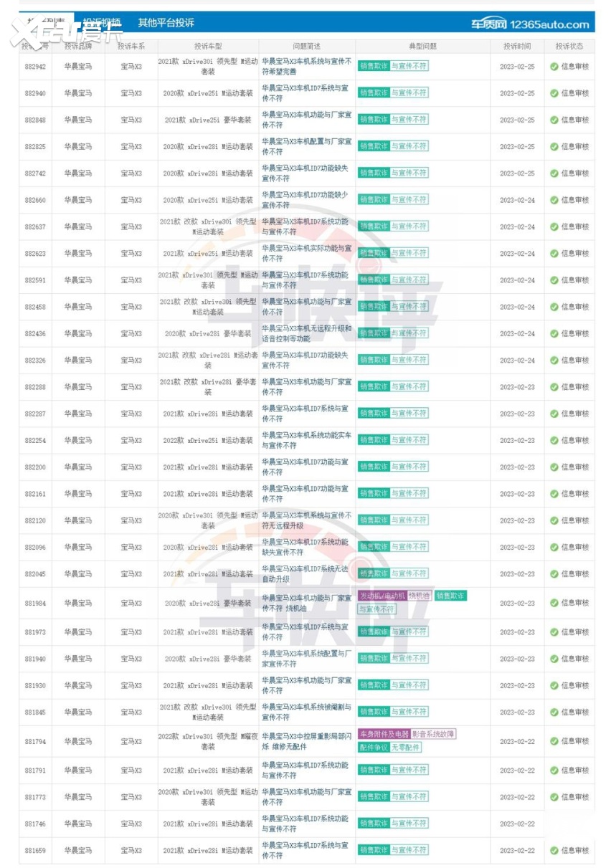The height and width of the screenshot is (868, 611).
Task: Click 发动机/电动机 tag in row 881984
Action: point(382,596)
